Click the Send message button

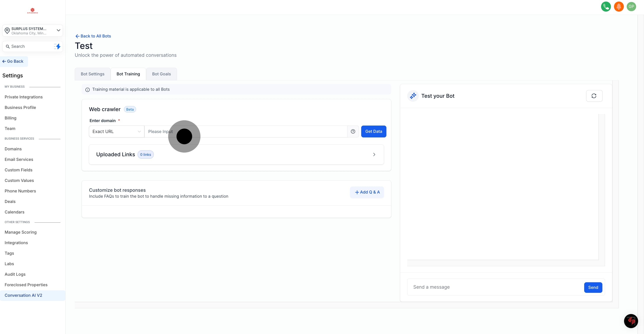click(x=593, y=287)
